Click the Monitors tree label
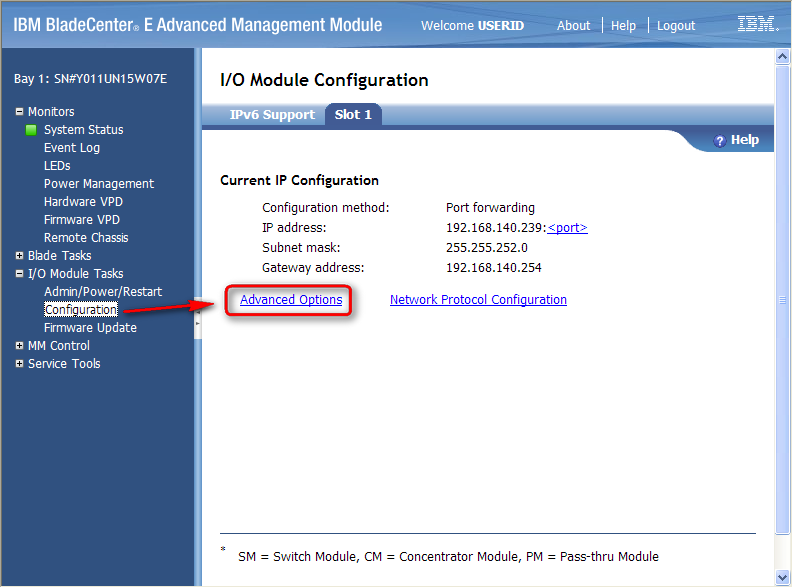 click(51, 112)
